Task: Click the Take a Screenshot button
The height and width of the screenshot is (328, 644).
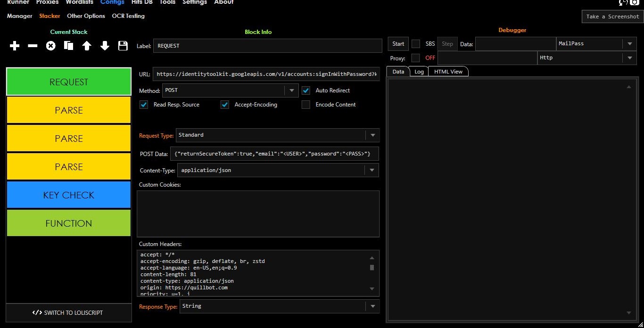Action: click(612, 16)
